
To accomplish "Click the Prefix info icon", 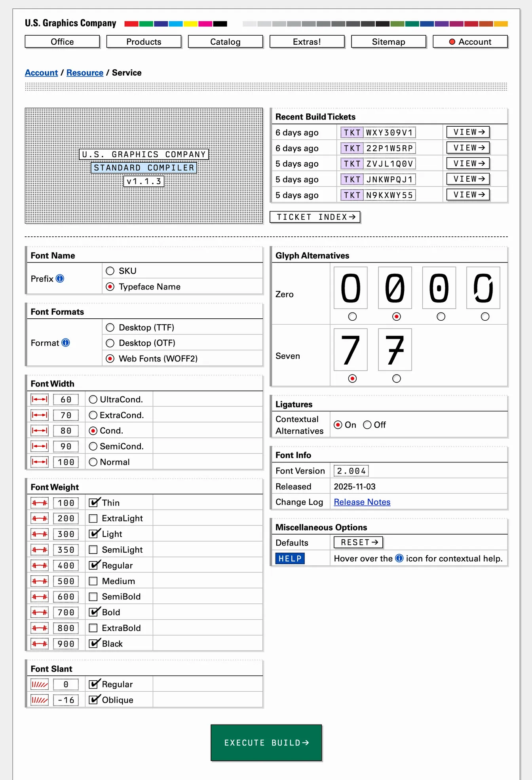I will 60,278.
